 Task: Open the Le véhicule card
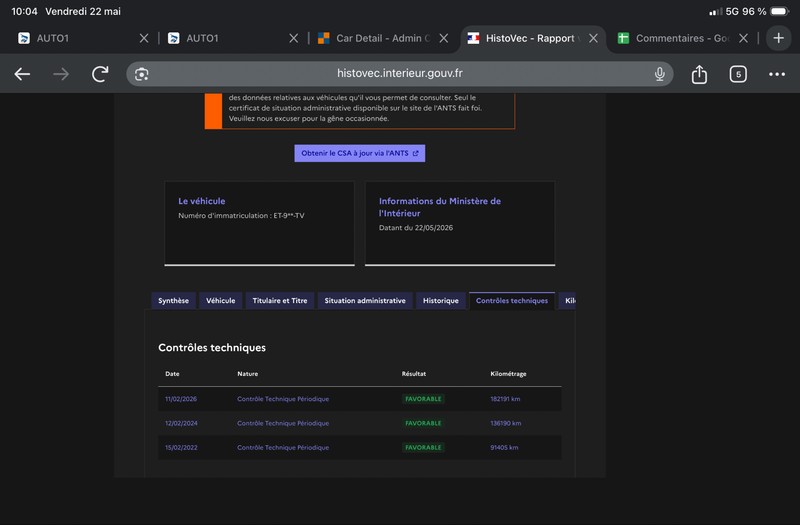[259, 223]
